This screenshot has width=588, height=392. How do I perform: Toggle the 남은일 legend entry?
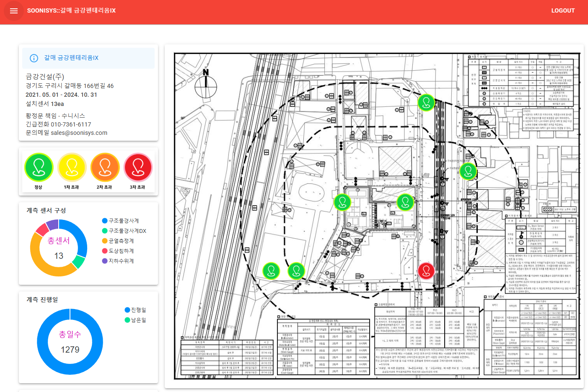(135, 320)
